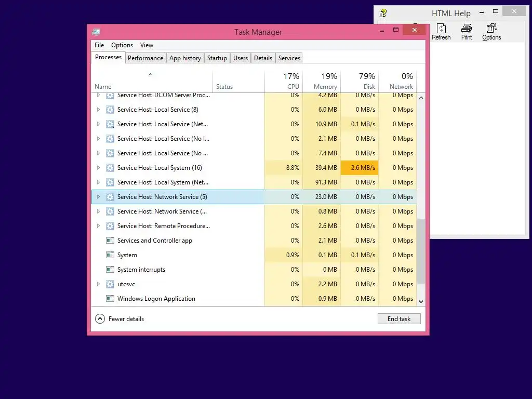Expand Service Host: Network Service (... row below selected
Viewport: 532px width, 399px height.
(x=98, y=211)
